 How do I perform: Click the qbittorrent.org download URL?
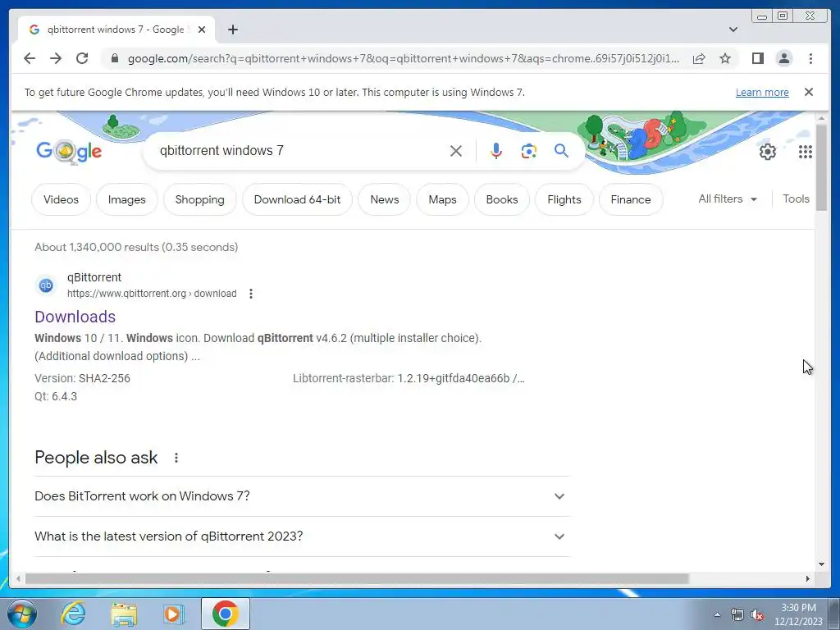(x=152, y=294)
